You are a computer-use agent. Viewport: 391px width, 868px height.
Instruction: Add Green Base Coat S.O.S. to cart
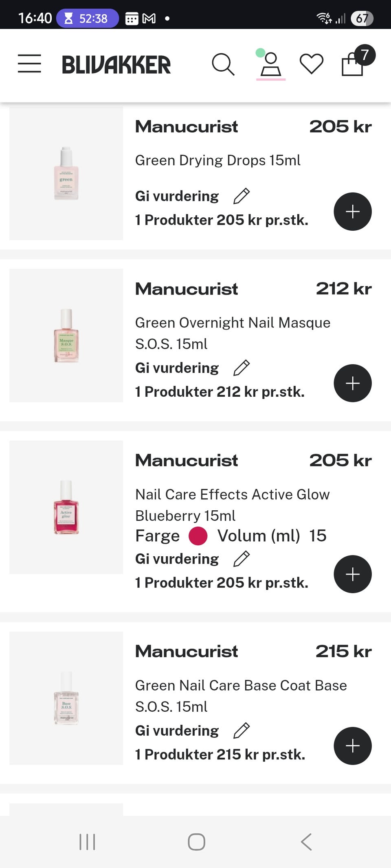pyautogui.click(x=352, y=746)
